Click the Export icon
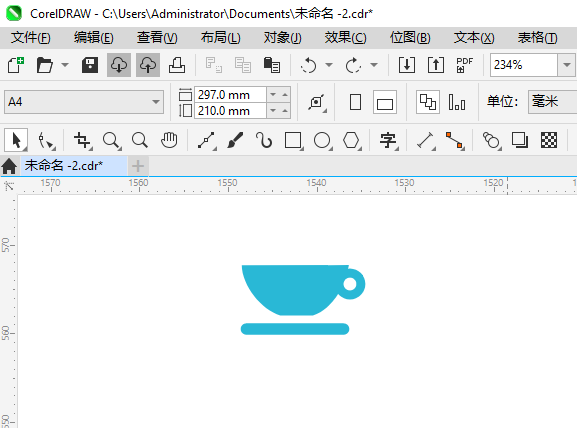The width and height of the screenshot is (577, 428). (x=436, y=65)
